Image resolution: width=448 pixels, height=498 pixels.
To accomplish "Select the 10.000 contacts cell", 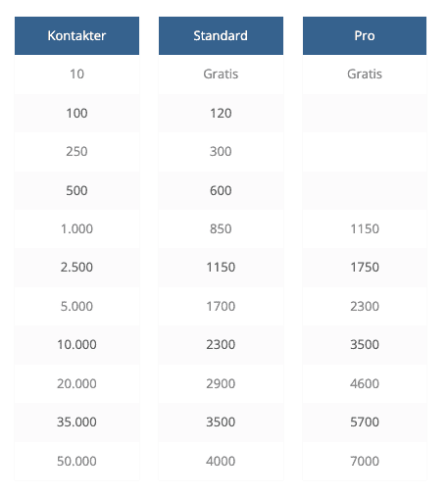I will pyautogui.click(x=76, y=345).
